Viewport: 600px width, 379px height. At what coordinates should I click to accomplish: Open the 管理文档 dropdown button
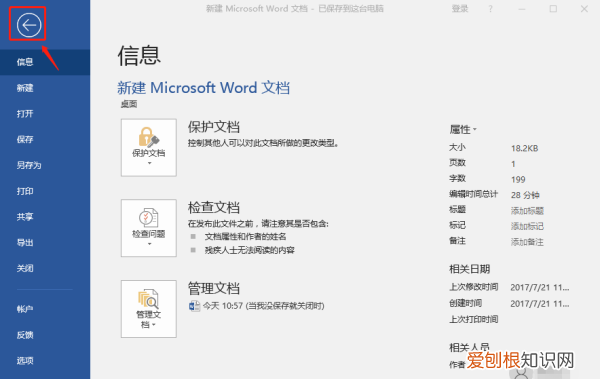click(149, 309)
